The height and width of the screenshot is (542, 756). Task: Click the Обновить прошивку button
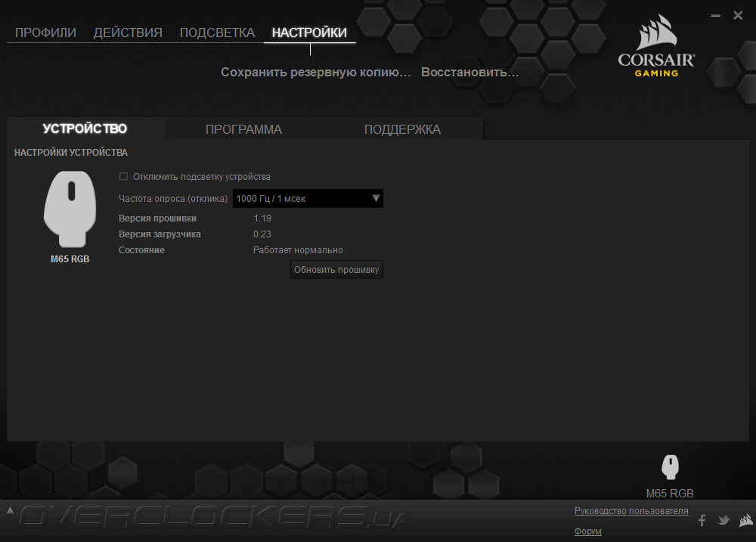(336, 270)
